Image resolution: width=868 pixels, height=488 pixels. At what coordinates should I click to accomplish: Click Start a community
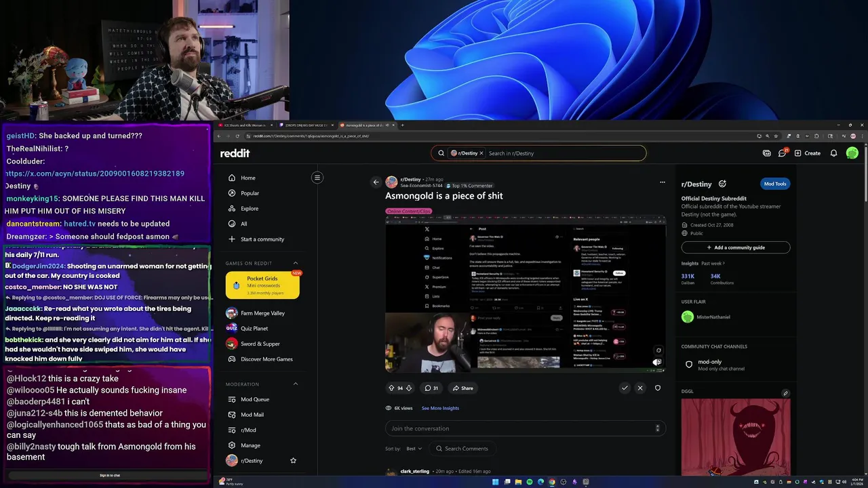pos(263,239)
